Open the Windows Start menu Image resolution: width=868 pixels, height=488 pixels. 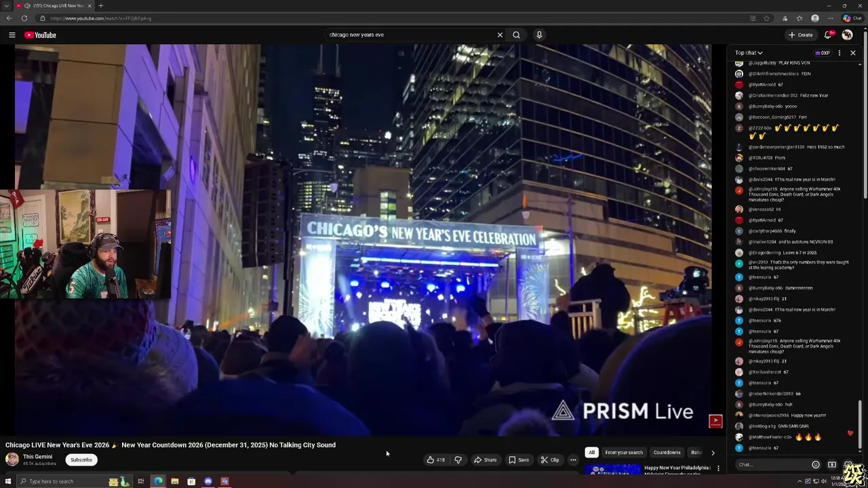point(8,481)
